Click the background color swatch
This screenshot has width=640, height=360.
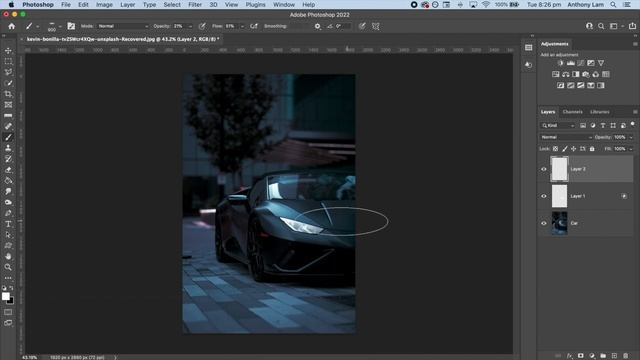pos(11,301)
